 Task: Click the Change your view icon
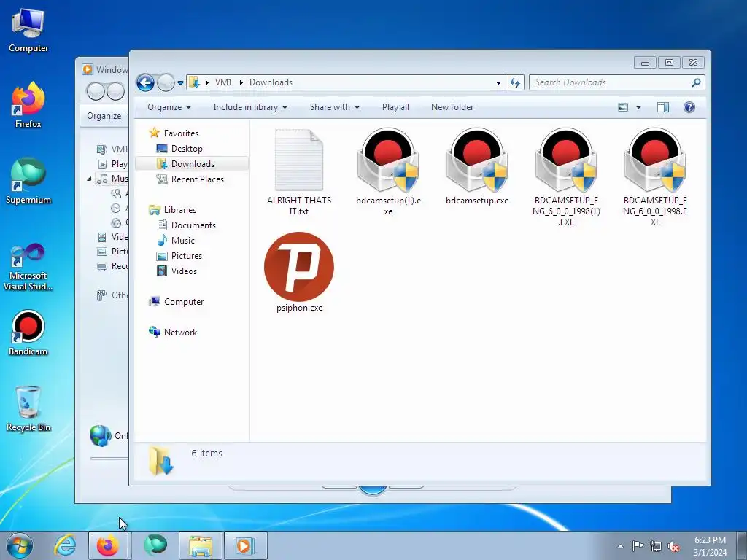pos(623,107)
